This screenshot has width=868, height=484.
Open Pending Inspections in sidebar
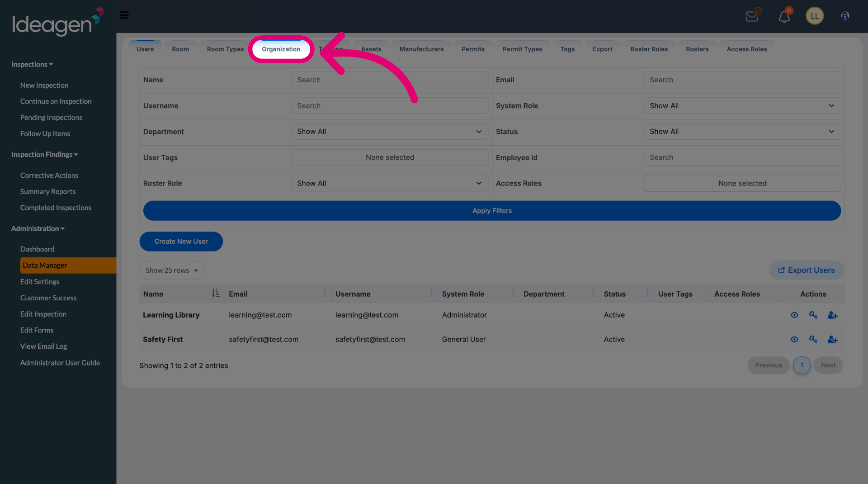51,118
